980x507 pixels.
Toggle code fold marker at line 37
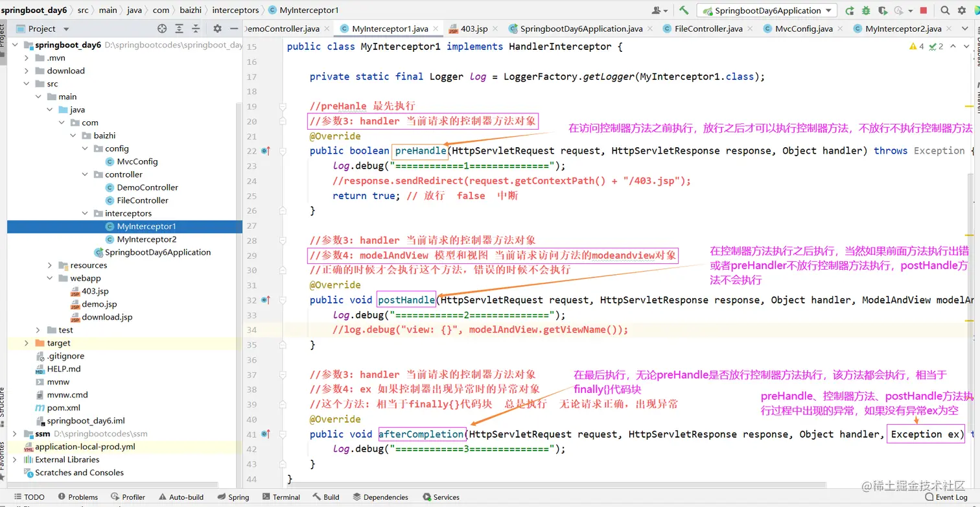point(283,375)
